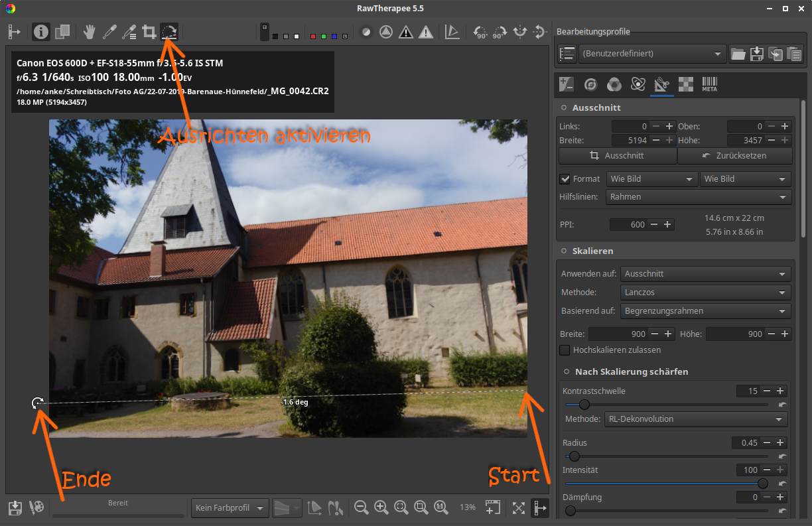Toggle the Format aspect ratio checkbox
This screenshot has height=526, width=812.
[565, 179]
